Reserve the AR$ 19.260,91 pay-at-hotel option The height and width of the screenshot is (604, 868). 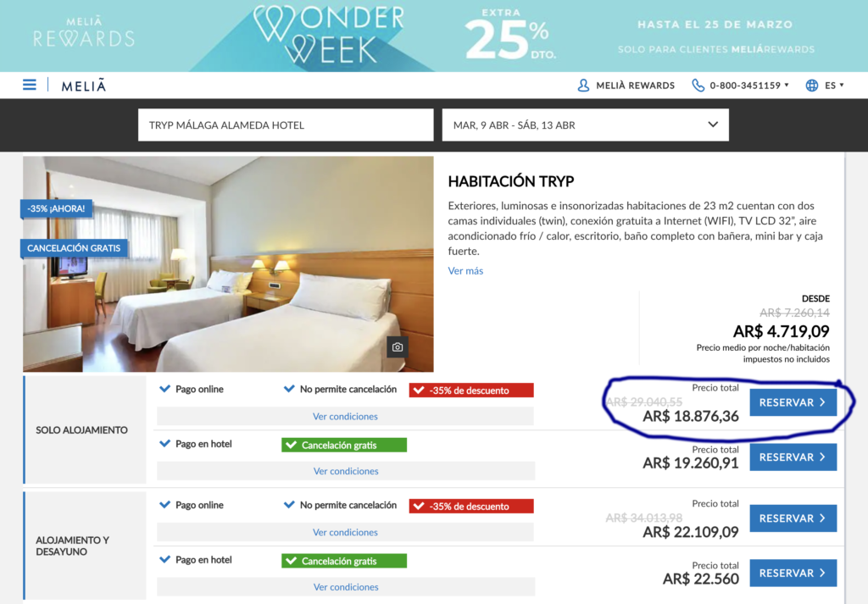pos(793,457)
